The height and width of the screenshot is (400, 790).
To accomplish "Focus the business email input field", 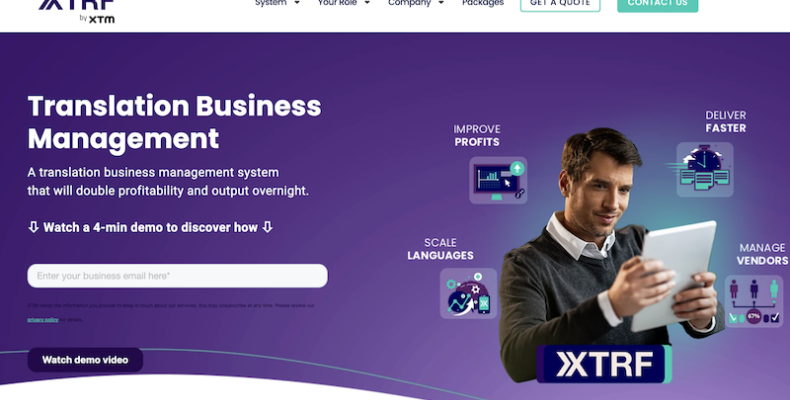I will (177, 276).
